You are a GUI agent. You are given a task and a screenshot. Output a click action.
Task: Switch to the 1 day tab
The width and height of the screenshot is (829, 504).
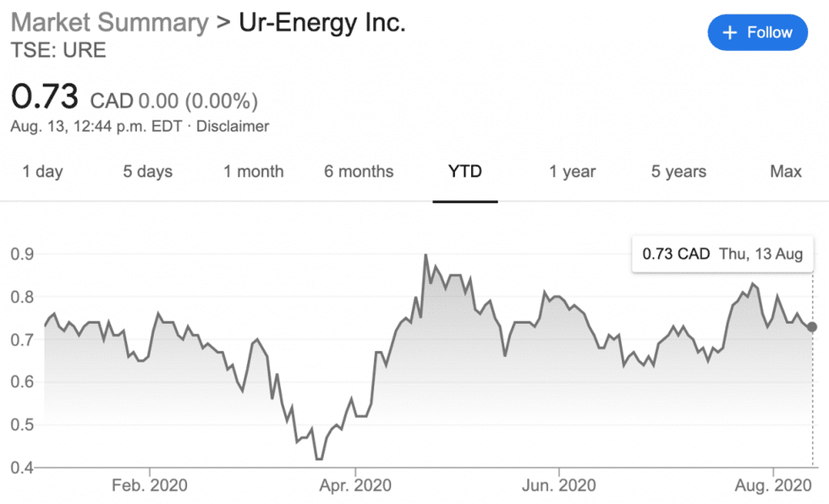coord(42,172)
